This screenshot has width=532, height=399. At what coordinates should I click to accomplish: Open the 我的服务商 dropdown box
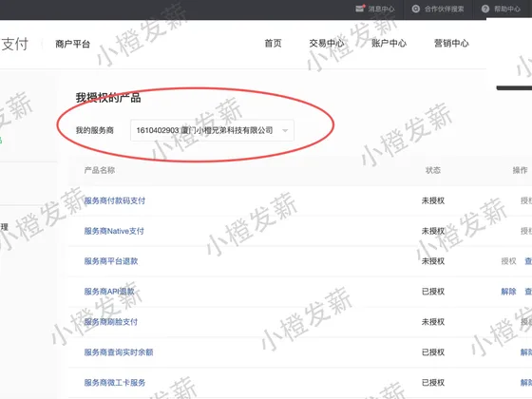click(212, 130)
